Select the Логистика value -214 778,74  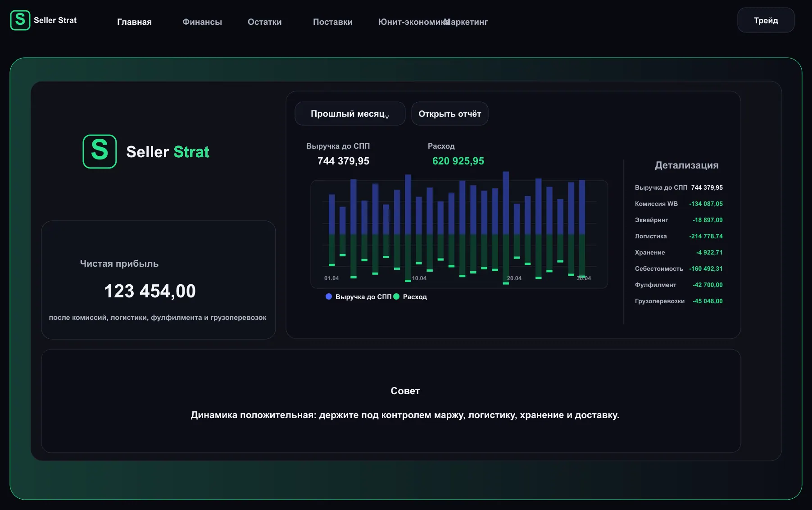tap(706, 236)
